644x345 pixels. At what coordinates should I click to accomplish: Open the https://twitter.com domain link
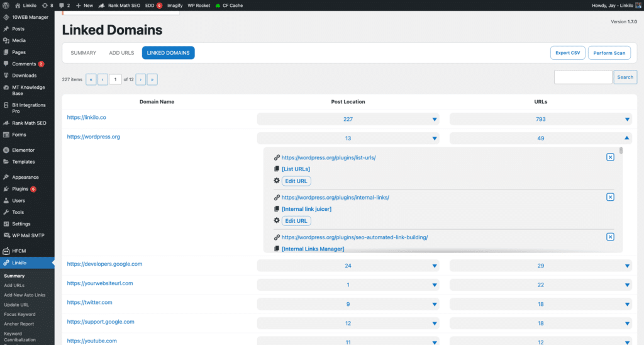[x=89, y=302]
